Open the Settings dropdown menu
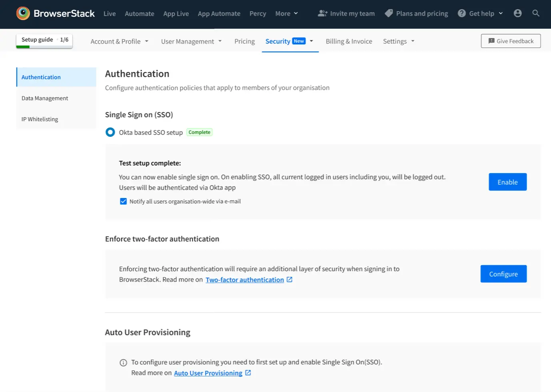The height and width of the screenshot is (392, 551). point(398,41)
